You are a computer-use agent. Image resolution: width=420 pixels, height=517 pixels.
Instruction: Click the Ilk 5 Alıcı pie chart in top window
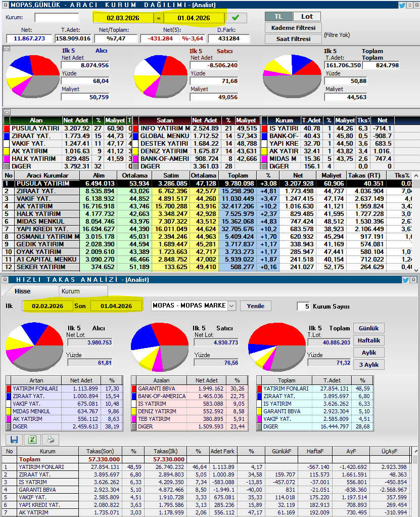33,76
